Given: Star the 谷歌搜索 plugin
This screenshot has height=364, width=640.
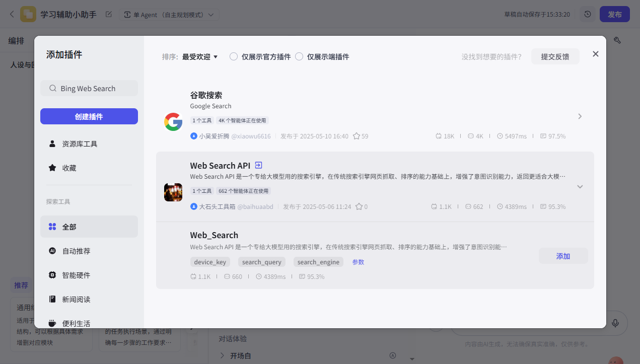Looking at the screenshot, I should pyautogui.click(x=356, y=136).
